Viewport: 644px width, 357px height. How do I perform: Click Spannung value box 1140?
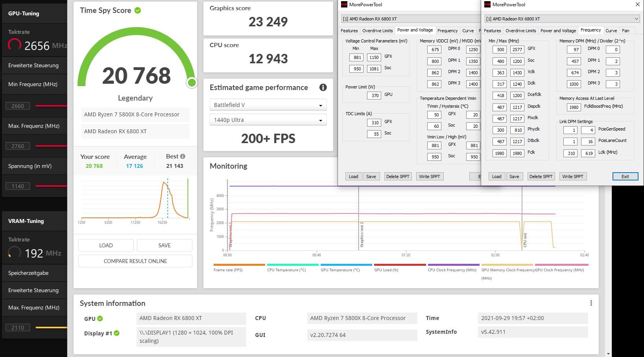coord(18,186)
